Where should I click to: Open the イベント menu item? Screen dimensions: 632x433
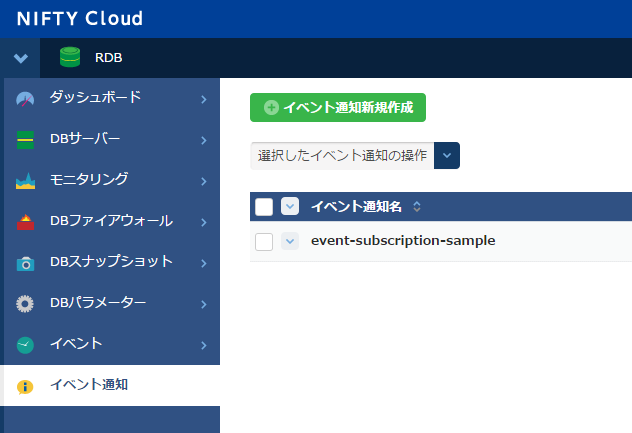[x=112, y=345]
